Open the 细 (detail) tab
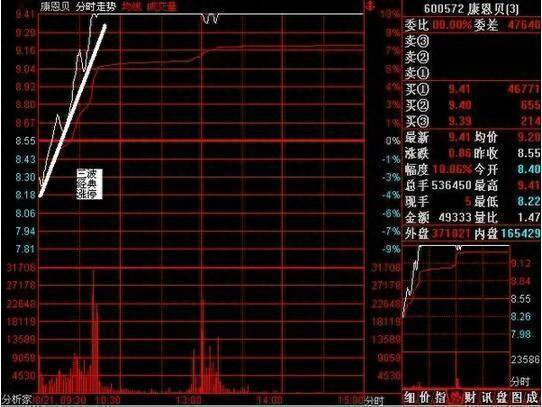542x407 pixels. tap(410, 397)
